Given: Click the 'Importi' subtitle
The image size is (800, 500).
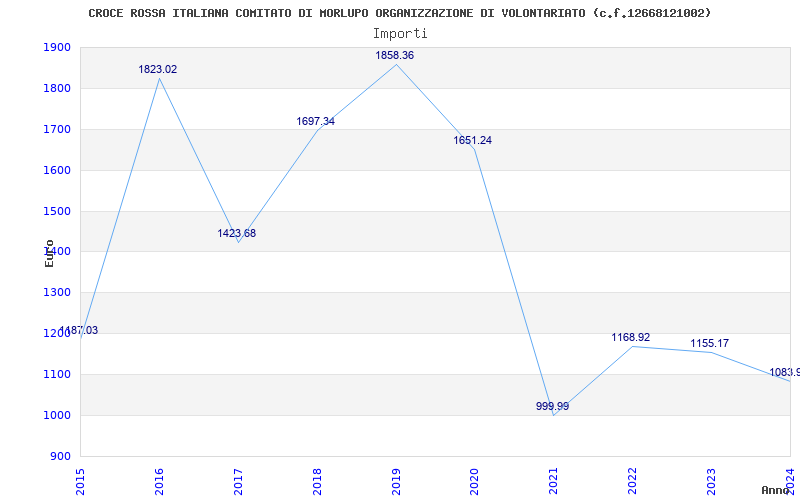Looking at the screenshot, I should (x=400, y=34).
